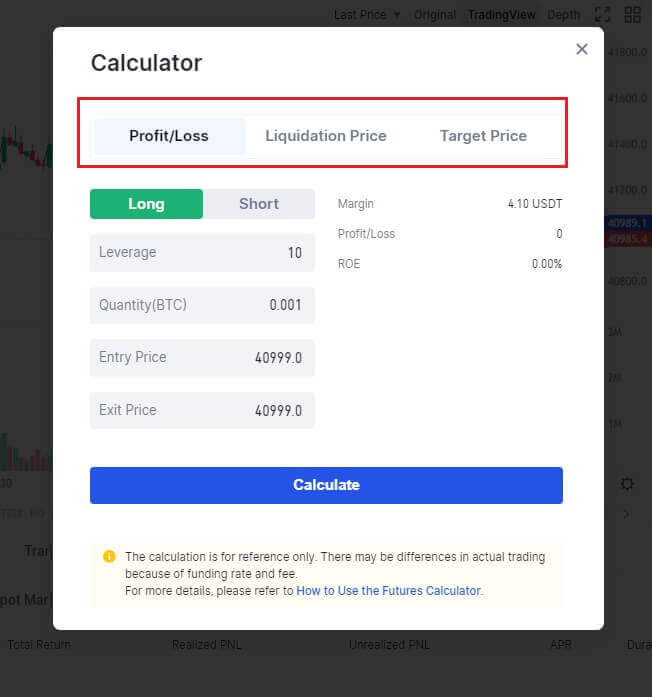
Task: Click the chart settings gear icon
Action: pos(627,484)
